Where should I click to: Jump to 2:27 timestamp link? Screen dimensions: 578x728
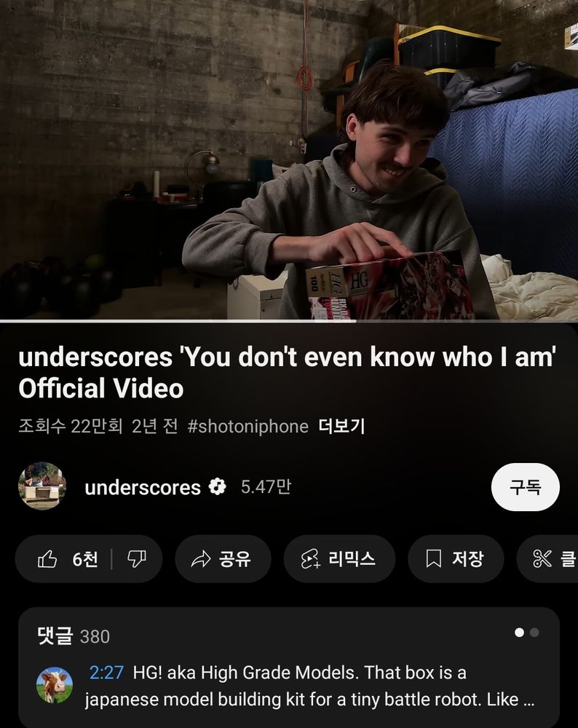pyautogui.click(x=106, y=672)
